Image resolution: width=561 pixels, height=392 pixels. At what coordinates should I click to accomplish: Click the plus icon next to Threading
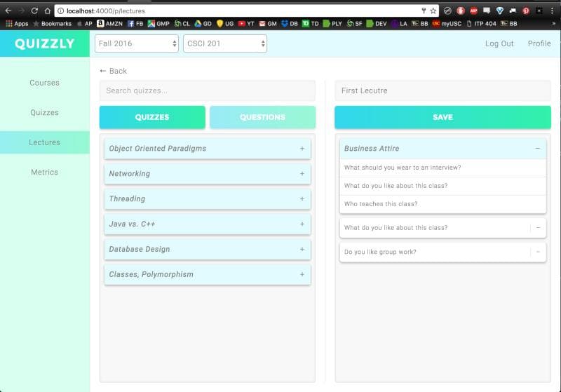(302, 199)
